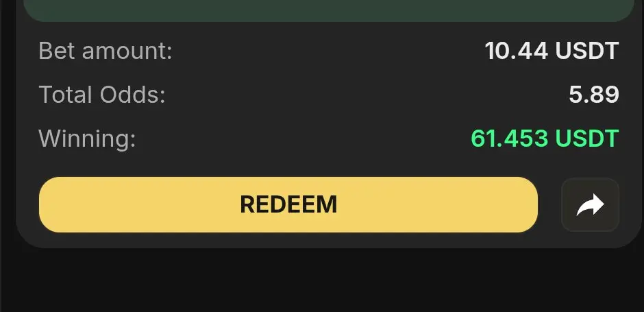Click blank space between Bet amount and 10.44

[329, 51]
